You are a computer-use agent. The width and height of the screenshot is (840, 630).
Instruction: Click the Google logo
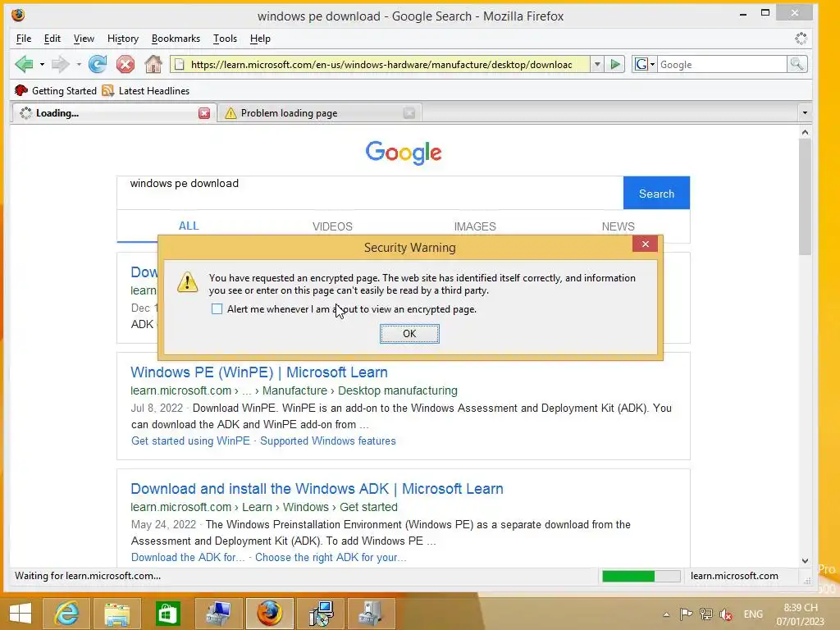tap(404, 153)
